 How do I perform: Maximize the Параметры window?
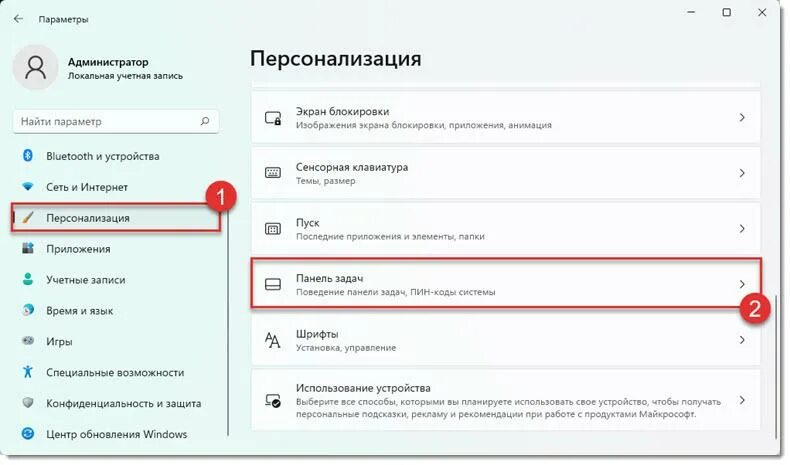(x=727, y=12)
